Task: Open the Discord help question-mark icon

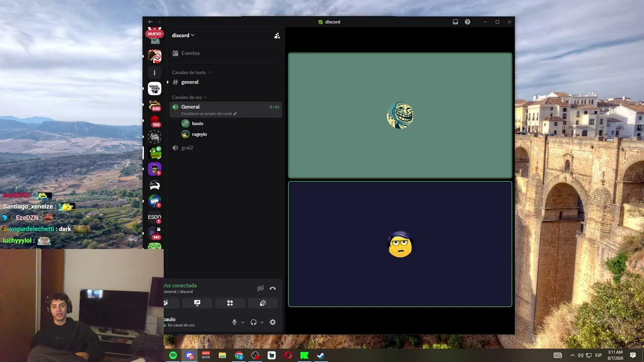Action: (467, 22)
